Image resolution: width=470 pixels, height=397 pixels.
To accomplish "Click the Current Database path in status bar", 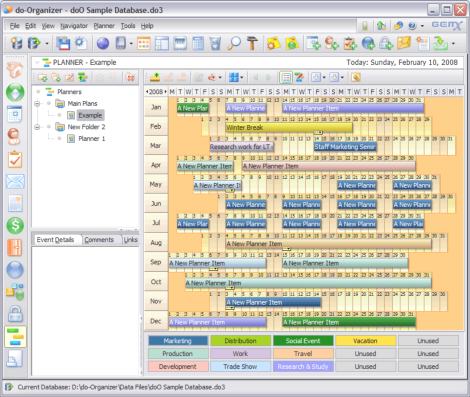I will pos(121,387).
